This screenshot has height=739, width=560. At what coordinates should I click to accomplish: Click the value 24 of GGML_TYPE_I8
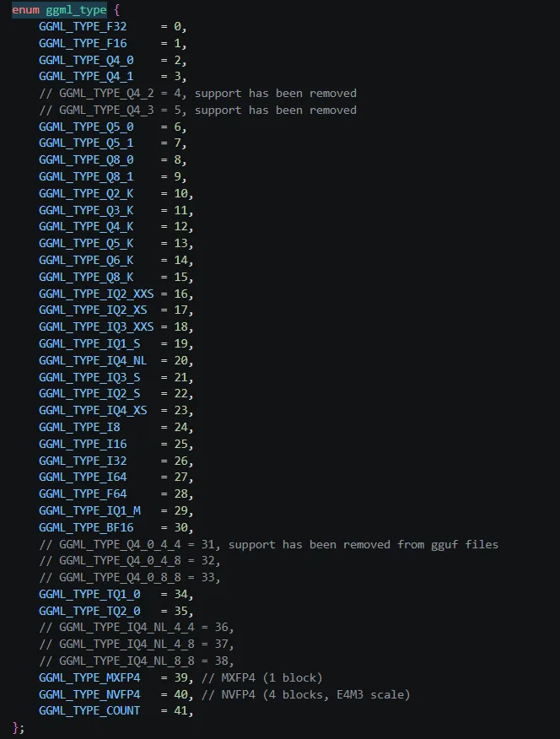(x=180, y=427)
